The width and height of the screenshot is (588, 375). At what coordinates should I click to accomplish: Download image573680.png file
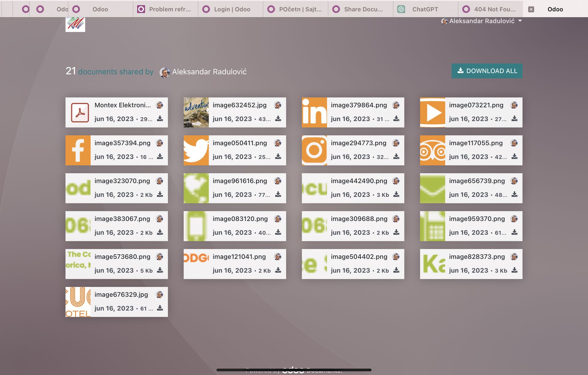click(160, 270)
